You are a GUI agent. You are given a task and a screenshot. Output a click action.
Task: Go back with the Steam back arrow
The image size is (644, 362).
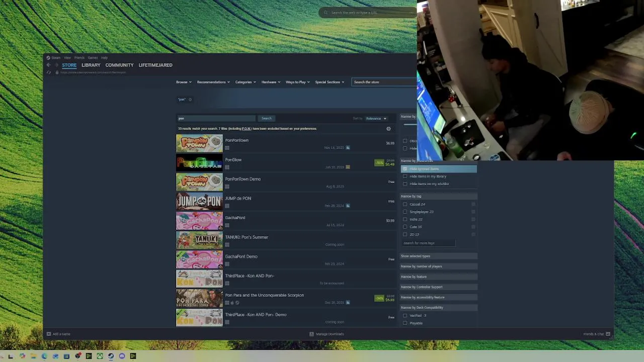click(x=48, y=65)
